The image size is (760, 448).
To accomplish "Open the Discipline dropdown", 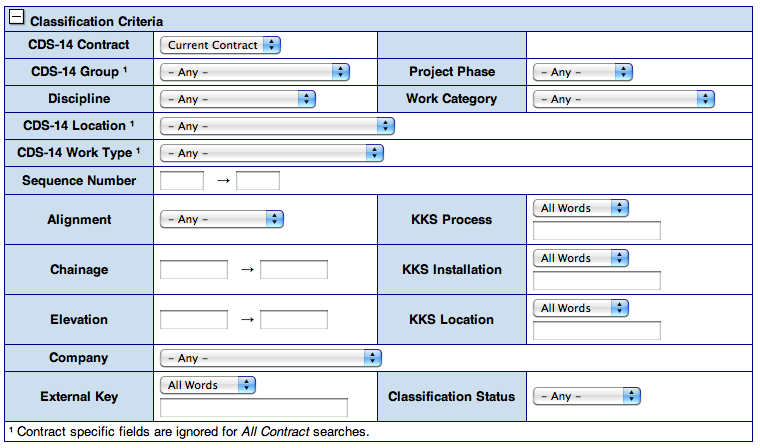I will (238, 99).
